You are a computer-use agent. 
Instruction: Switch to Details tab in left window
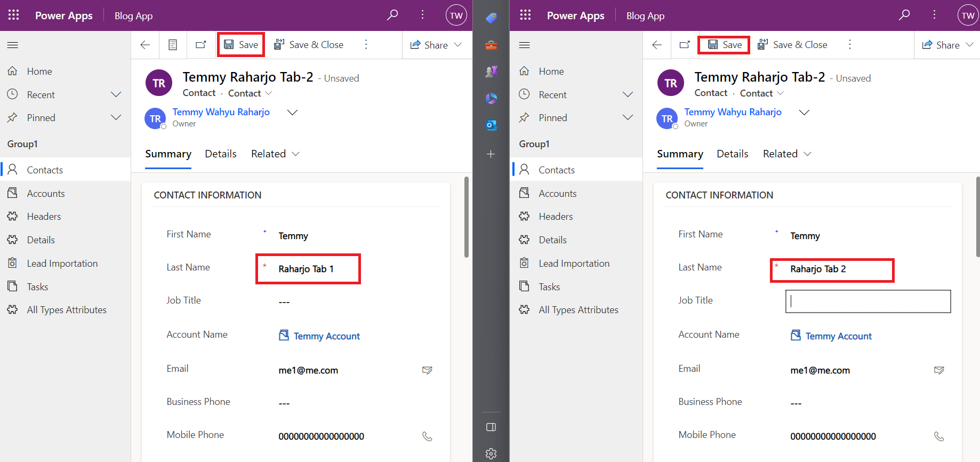(x=221, y=154)
